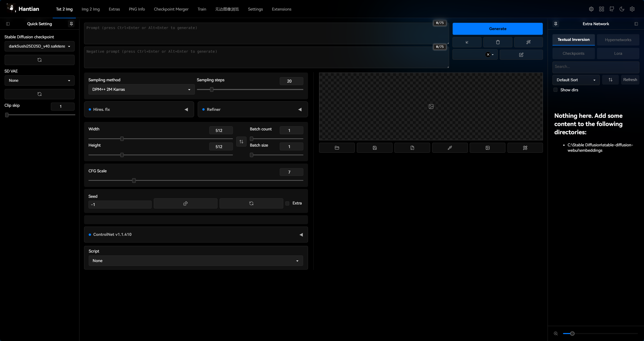Open the GitHub icon in header

tap(612, 9)
